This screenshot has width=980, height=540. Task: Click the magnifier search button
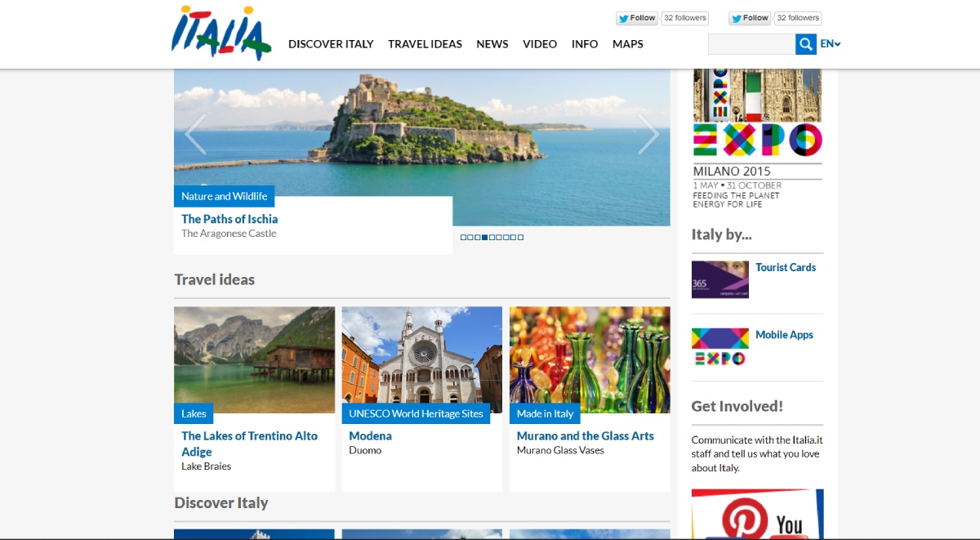[806, 44]
